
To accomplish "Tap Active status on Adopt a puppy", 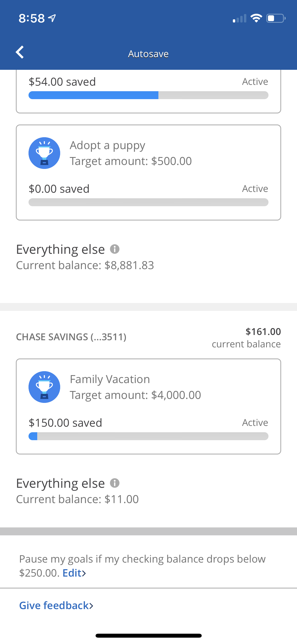I will 255,189.
